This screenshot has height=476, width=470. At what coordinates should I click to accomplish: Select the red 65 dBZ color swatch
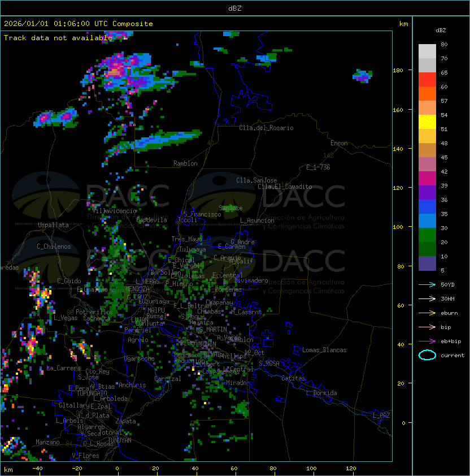coord(427,80)
